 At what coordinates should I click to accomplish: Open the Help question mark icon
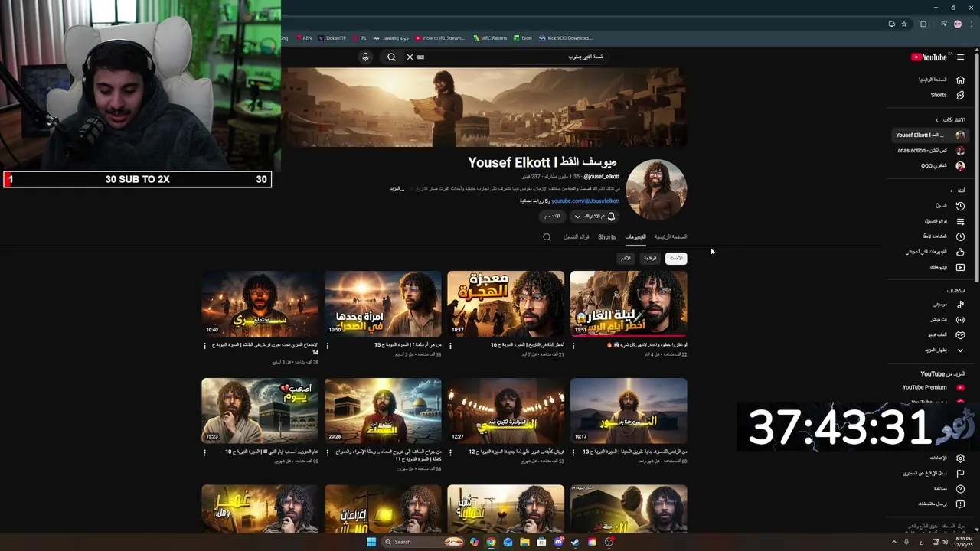[960, 488]
